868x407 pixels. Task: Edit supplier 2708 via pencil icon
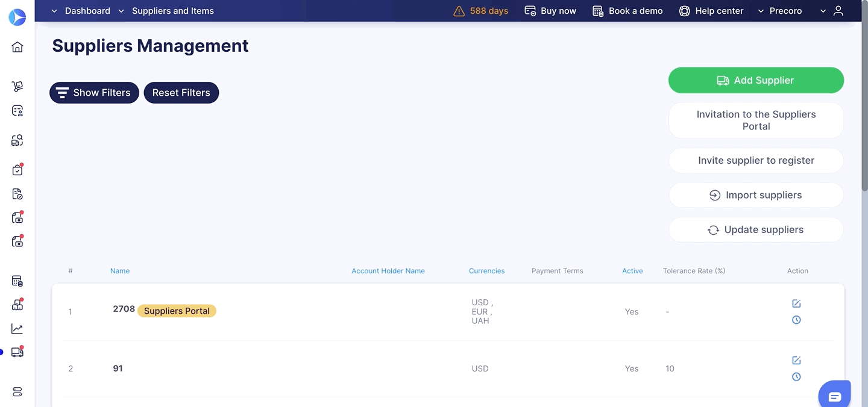[796, 303]
